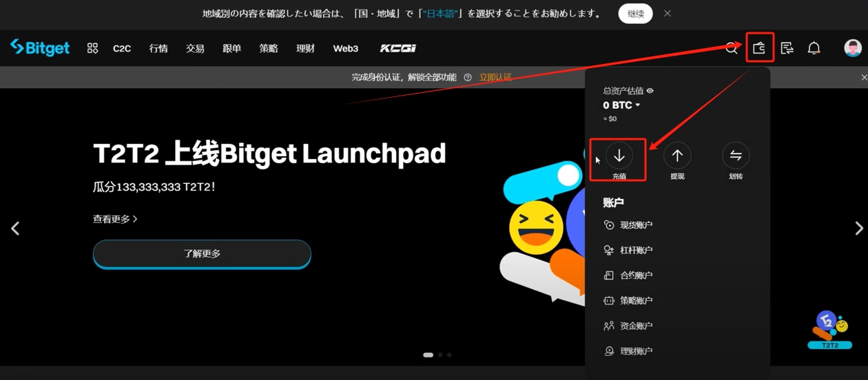The width and height of the screenshot is (868, 380).
Task: Click the help question mark icon
Action: 468,78
